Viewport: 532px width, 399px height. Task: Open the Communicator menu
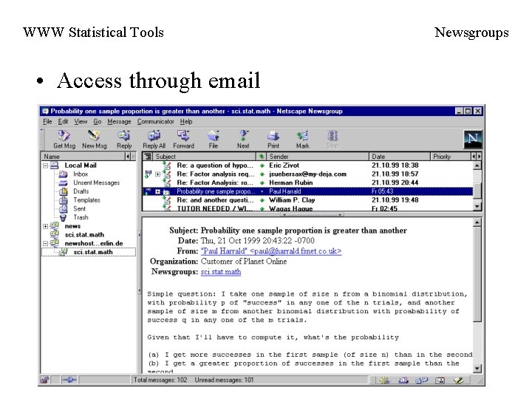tap(155, 121)
